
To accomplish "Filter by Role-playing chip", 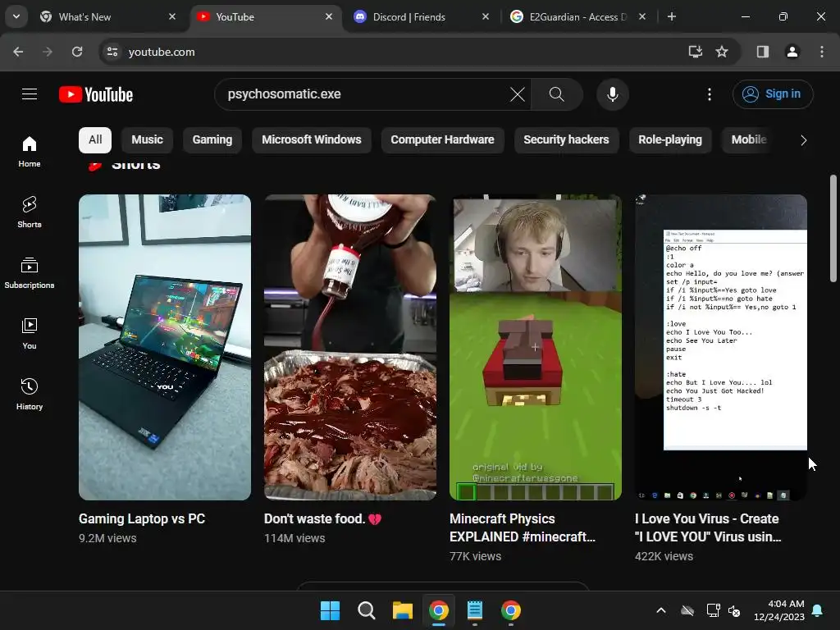I will point(669,139).
